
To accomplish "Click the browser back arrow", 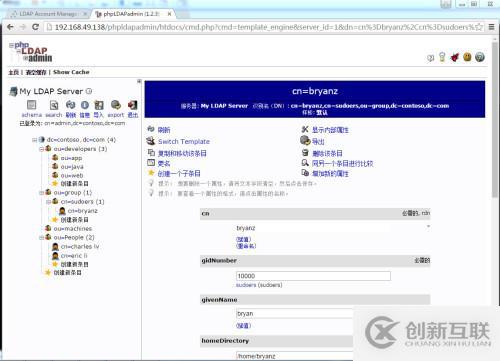I will click(10, 27).
